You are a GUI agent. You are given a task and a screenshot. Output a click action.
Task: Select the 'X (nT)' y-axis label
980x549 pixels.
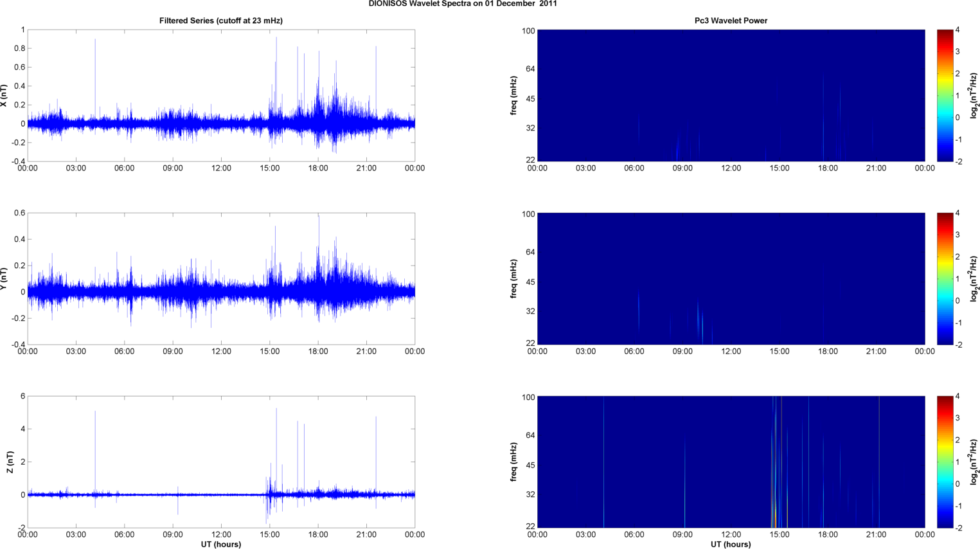[4, 96]
